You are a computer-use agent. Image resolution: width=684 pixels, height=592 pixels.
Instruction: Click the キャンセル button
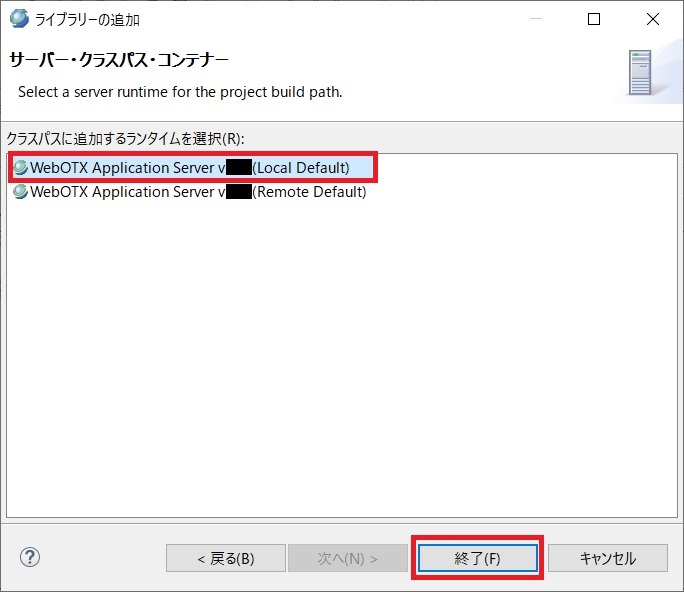607,558
